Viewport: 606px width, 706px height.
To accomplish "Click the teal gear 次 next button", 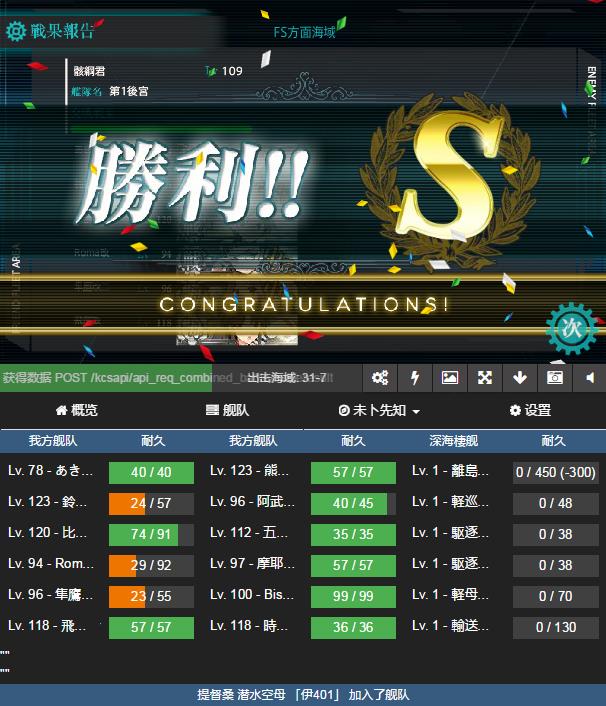I will point(572,328).
